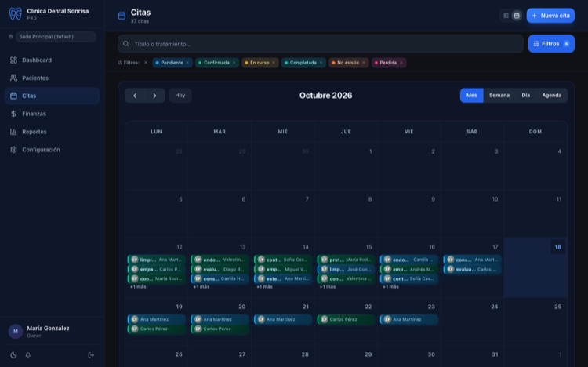588x367 pixels.
Task: Open the Filtros panel
Action: point(551,44)
